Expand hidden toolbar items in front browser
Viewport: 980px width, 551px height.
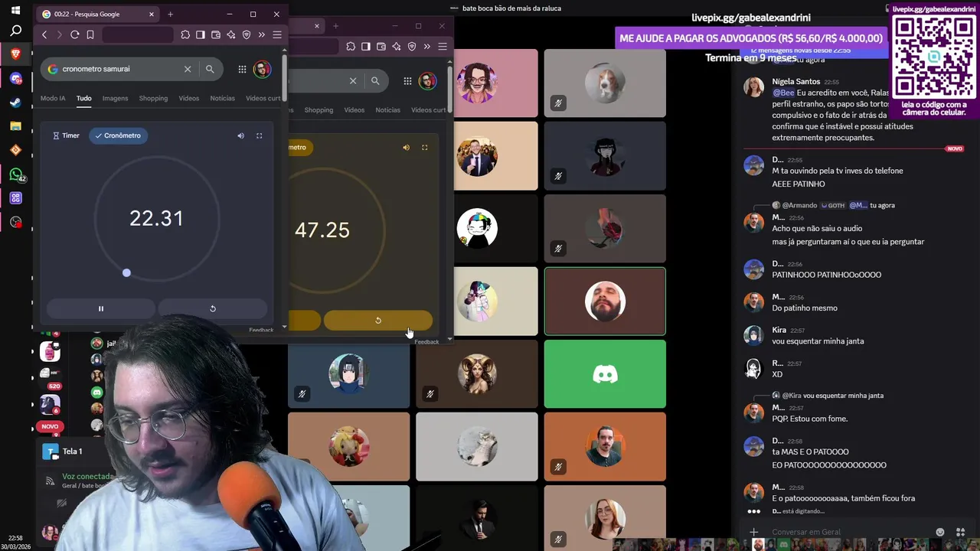click(262, 34)
